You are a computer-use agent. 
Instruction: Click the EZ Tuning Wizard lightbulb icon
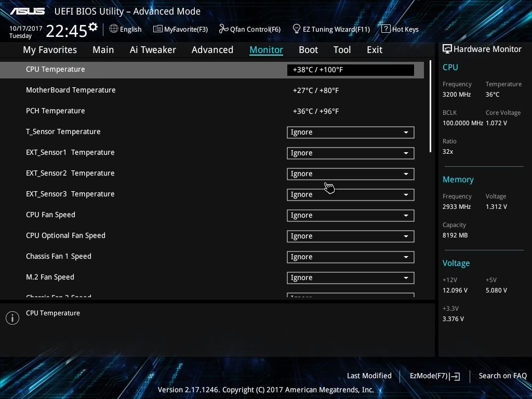[297, 29]
